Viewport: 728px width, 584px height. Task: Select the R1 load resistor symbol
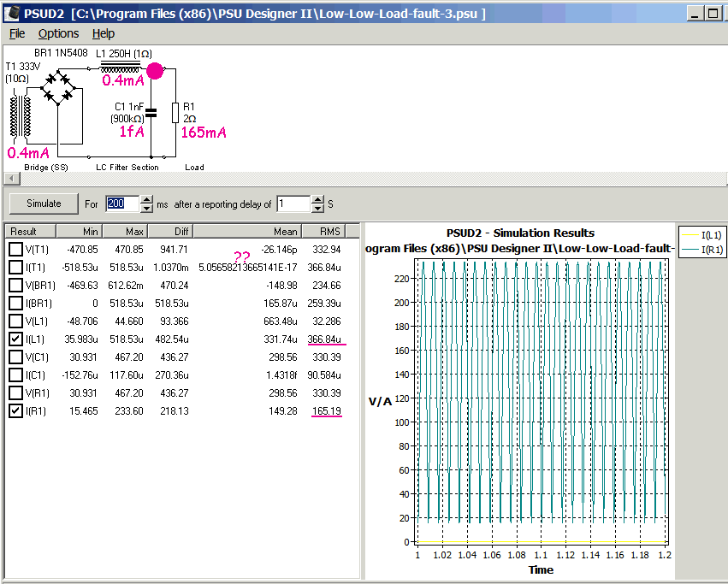click(175, 113)
